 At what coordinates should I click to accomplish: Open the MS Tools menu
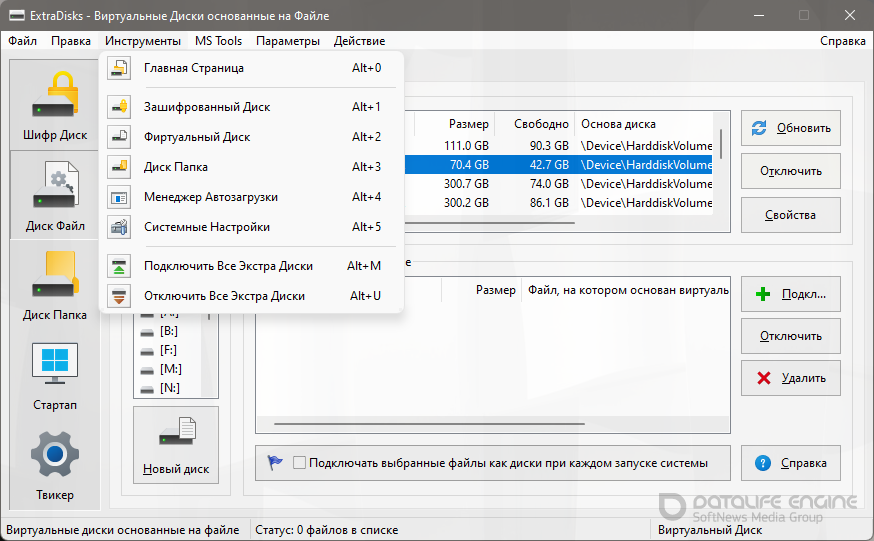coord(218,41)
